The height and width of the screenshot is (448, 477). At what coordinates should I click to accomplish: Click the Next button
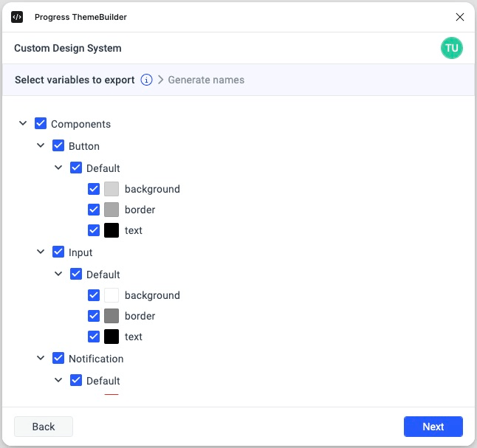tap(433, 427)
